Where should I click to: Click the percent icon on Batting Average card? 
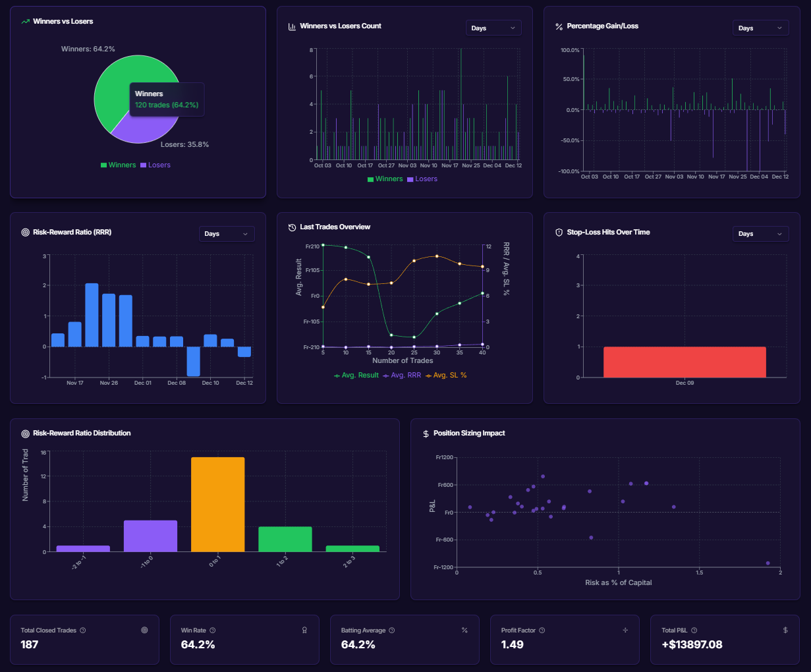click(464, 630)
